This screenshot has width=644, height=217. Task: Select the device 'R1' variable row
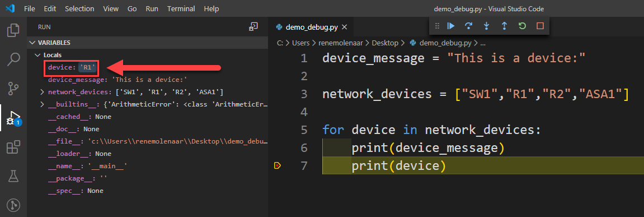coord(147,67)
